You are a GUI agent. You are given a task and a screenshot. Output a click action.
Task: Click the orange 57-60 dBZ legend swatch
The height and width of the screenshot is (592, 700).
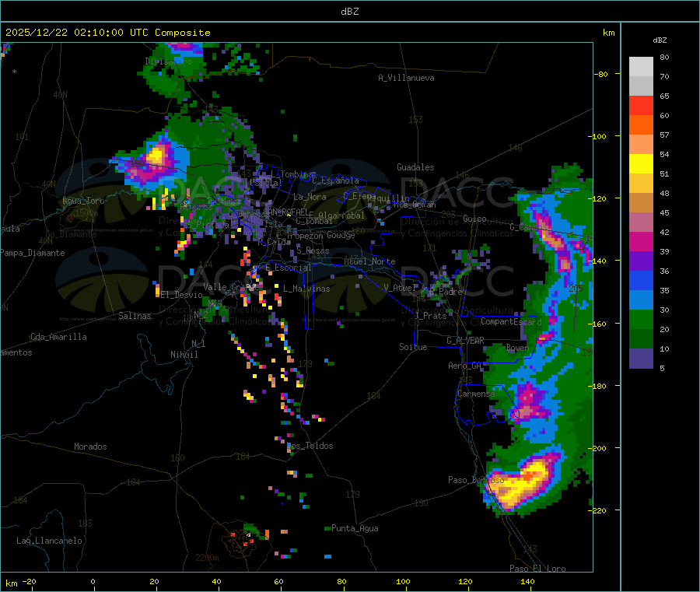641,125
